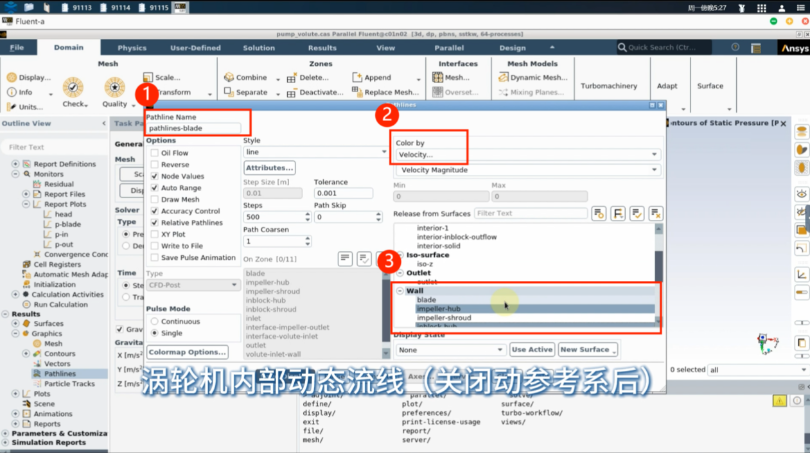This screenshot has width=810, height=453.
Task: Open the Style line dropdown
Action: tap(316, 152)
